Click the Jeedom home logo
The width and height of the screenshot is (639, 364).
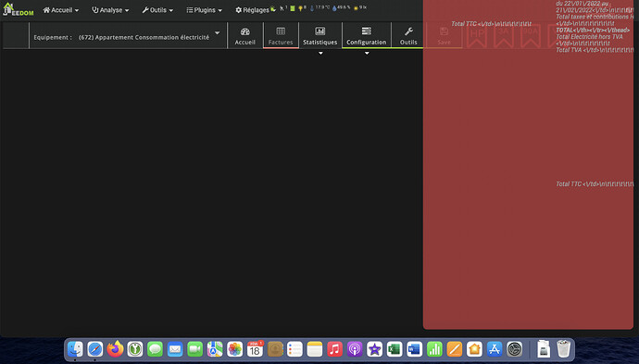(x=19, y=9)
